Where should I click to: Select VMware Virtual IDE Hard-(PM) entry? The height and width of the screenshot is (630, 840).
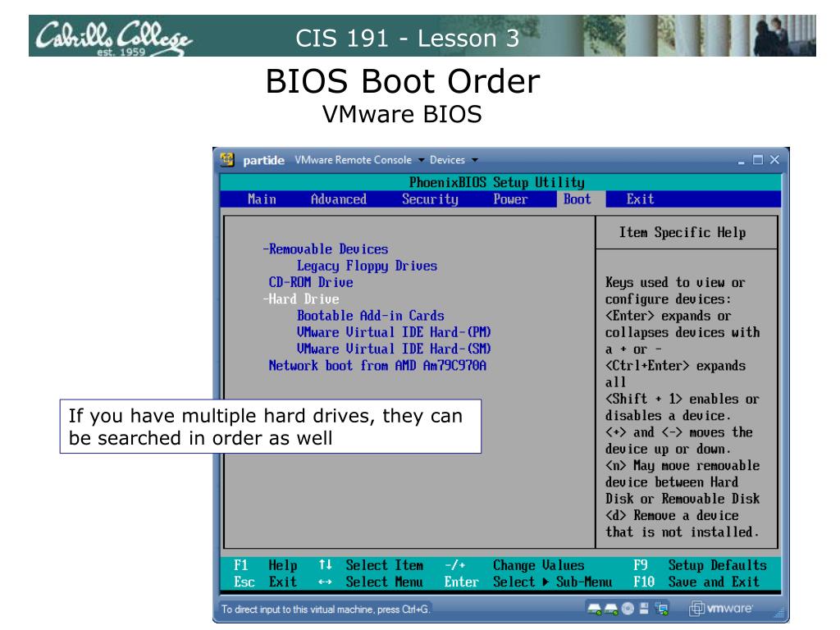[x=394, y=332]
